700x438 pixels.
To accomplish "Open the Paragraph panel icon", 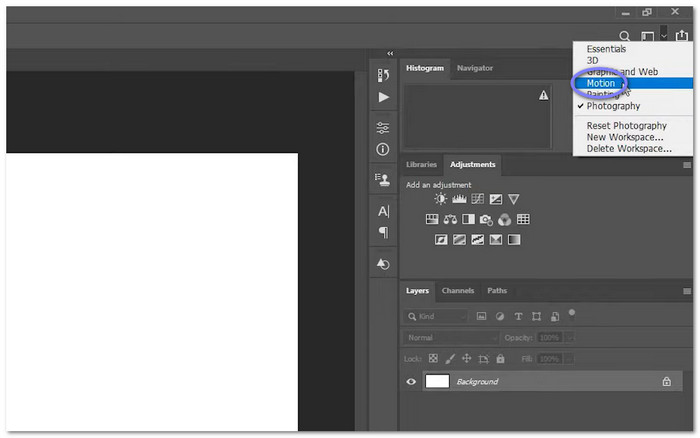I will click(x=383, y=232).
